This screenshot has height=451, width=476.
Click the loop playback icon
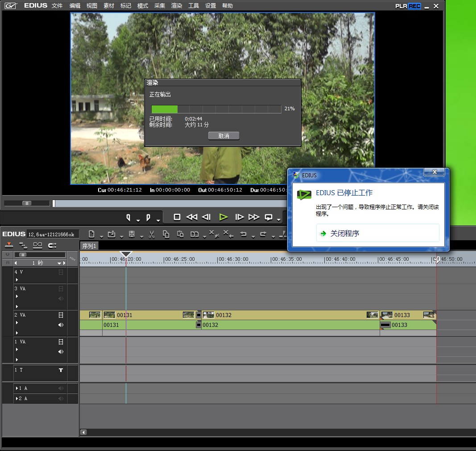(x=269, y=217)
